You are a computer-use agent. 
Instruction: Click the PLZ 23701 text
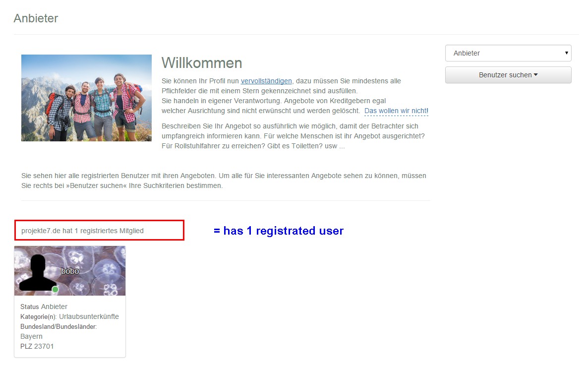coord(37,346)
